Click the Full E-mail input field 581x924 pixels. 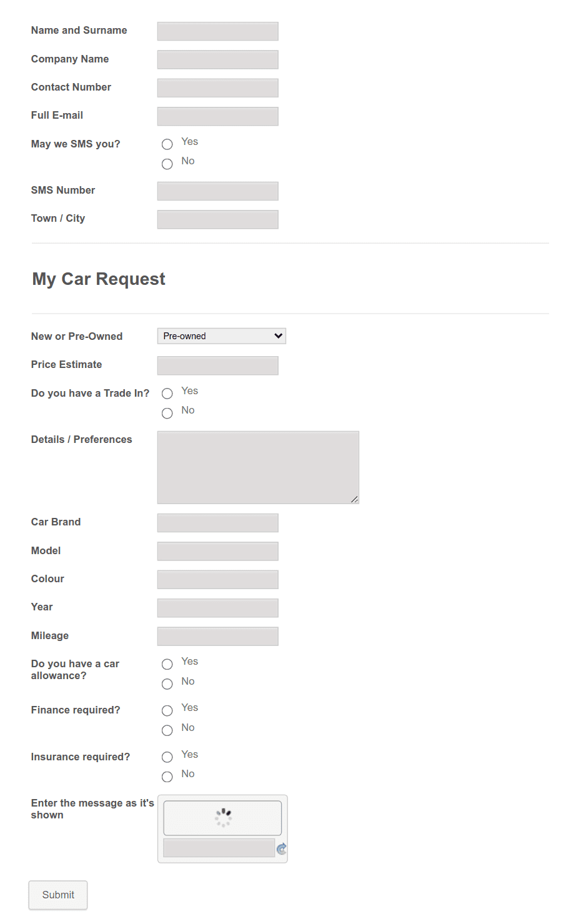[217, 116]
